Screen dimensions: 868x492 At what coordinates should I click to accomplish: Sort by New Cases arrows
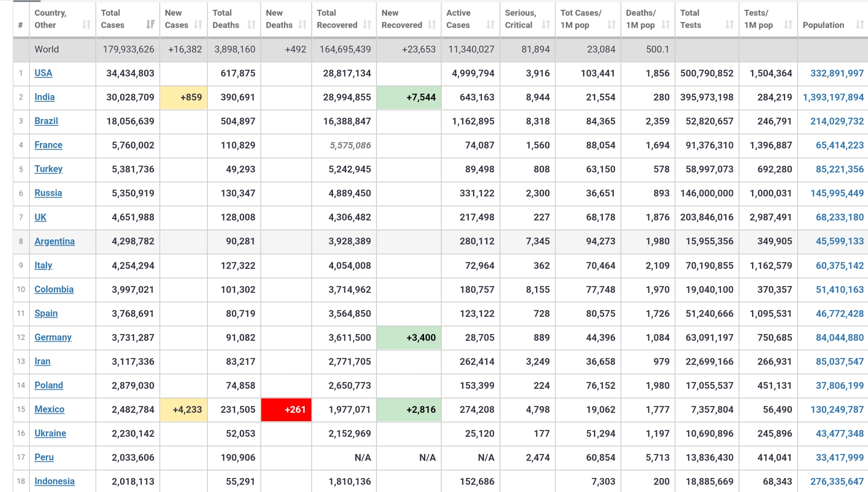tap(198, 25)
